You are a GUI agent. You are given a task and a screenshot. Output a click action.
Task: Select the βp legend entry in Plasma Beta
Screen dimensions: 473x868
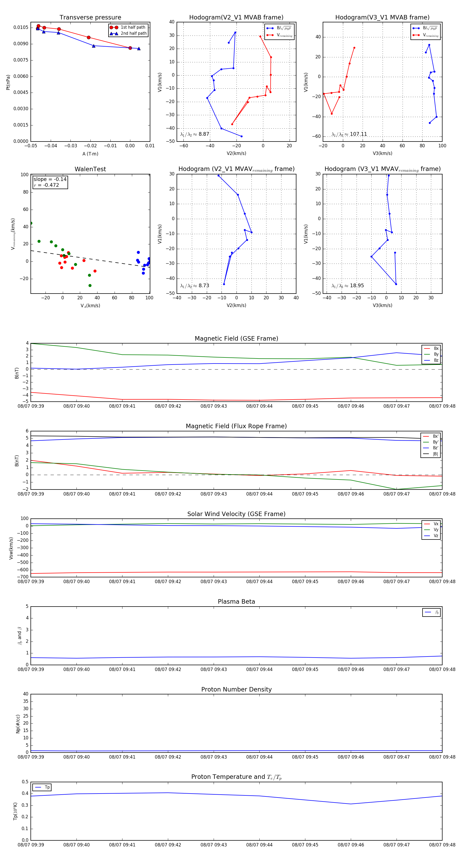point(431,612)
